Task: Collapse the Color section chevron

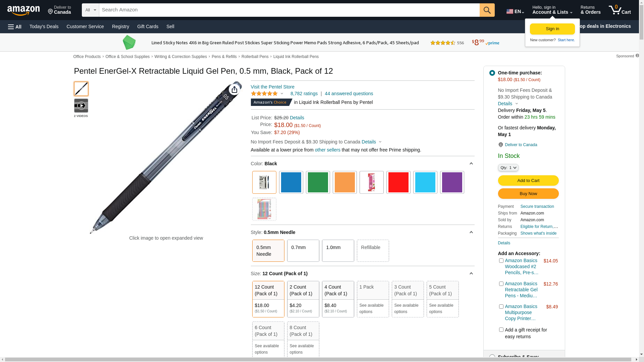Action: (471, 164)
